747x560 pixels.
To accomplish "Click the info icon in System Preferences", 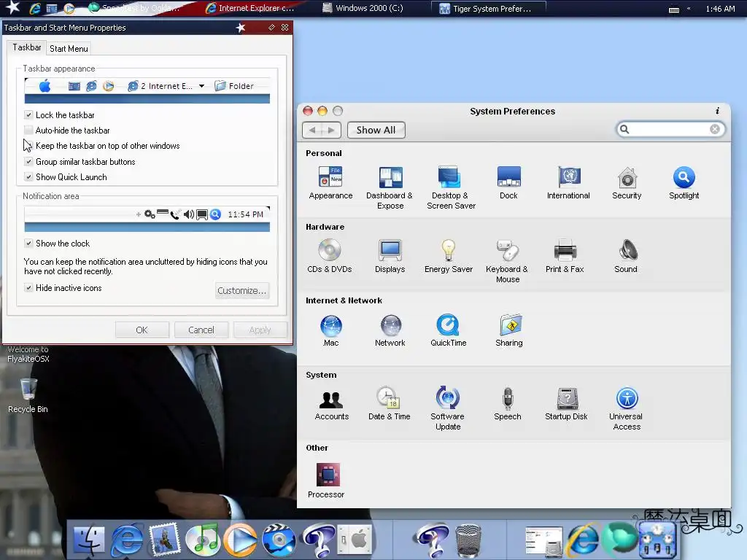I will (717, 111).
